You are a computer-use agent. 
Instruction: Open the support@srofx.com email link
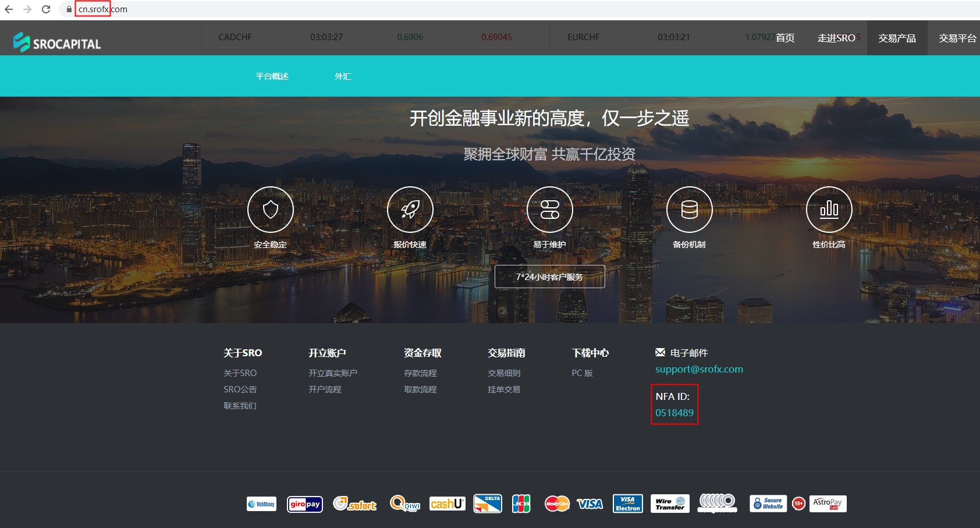coord(699,369)
